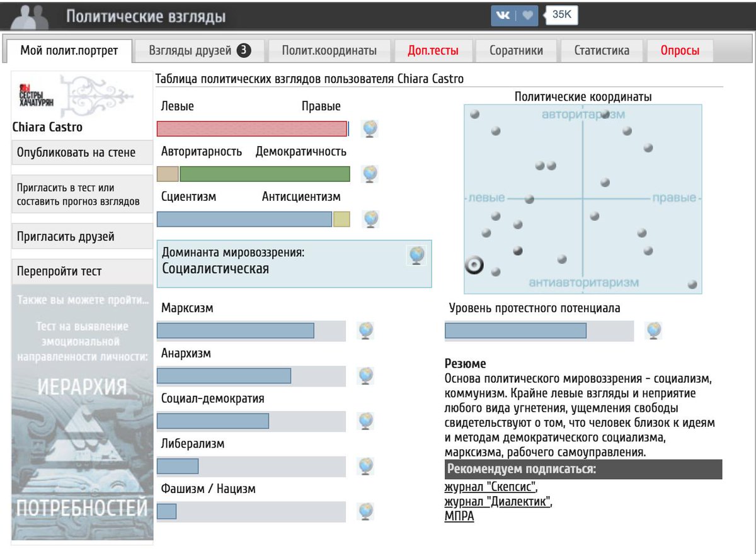Open the Статистика tab
Screen dimensions: 756x554
[602, 51]
